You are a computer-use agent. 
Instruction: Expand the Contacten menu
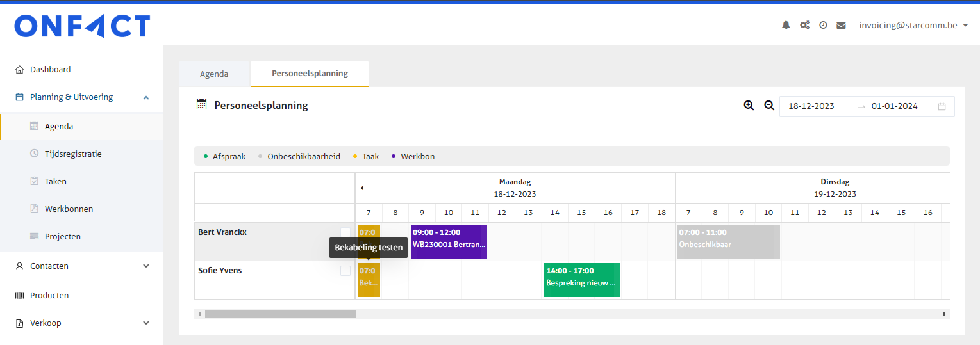pos(145,266)
